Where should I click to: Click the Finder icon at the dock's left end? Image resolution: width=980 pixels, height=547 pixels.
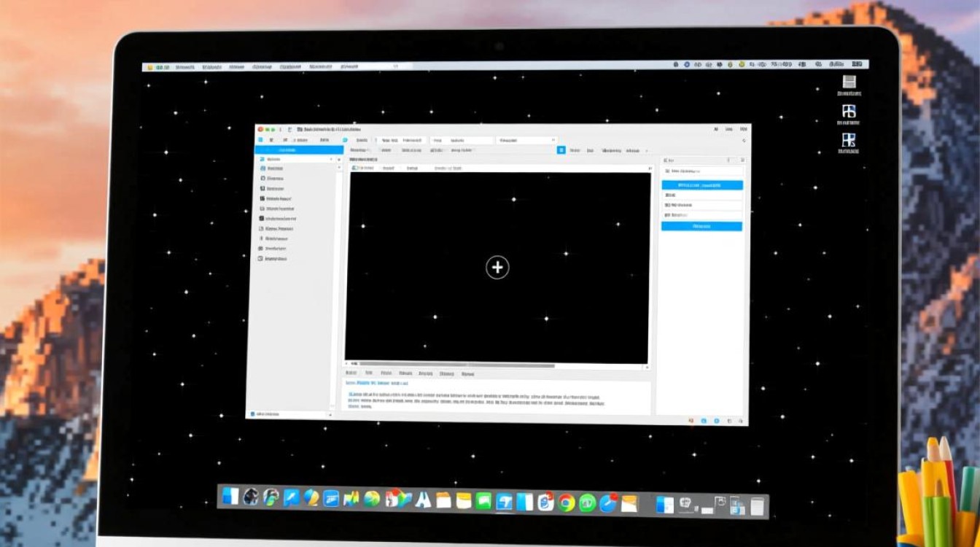[x=230, y=497]
